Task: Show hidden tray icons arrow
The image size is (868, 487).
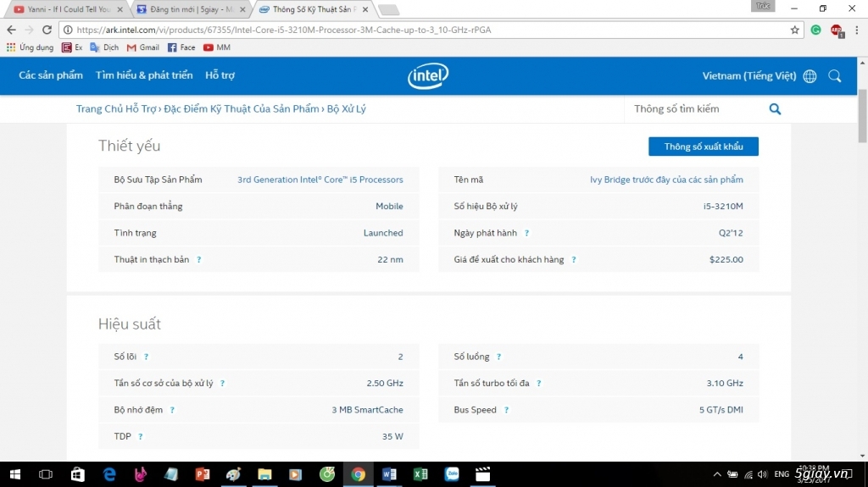Action: 717,474
